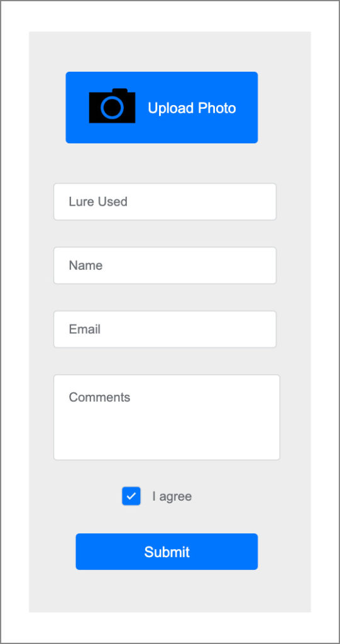Screen dimensions: 340x644
Task: Click the black camera icon
Action: click(112, 106)
